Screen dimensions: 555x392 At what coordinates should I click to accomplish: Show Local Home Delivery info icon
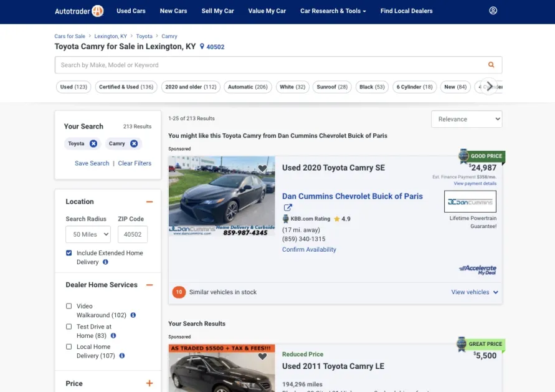point(121,356)
